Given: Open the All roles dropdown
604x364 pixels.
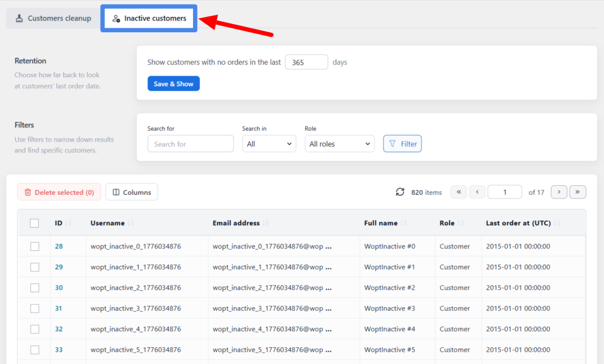Looking at the screenshot, I should tap(340, 144).
